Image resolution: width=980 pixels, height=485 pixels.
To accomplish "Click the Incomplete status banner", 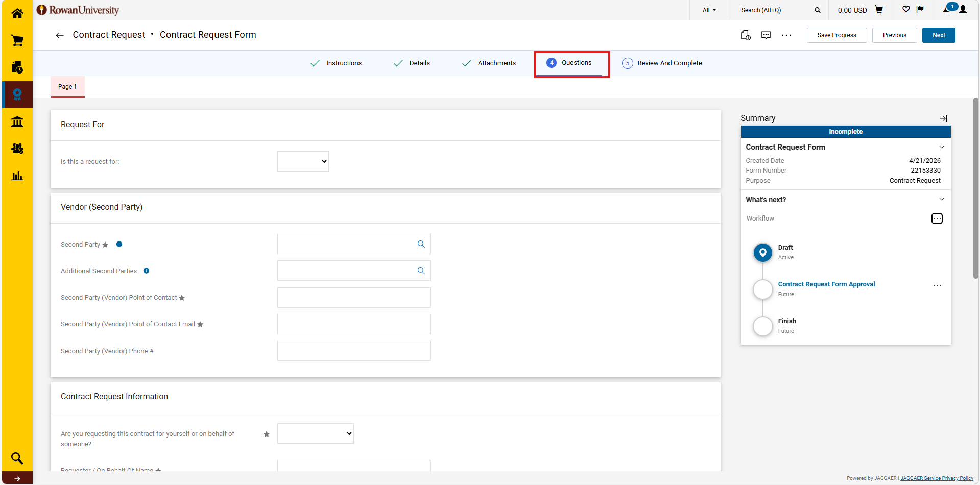I will pyautogui.click(x=846, y=132).
